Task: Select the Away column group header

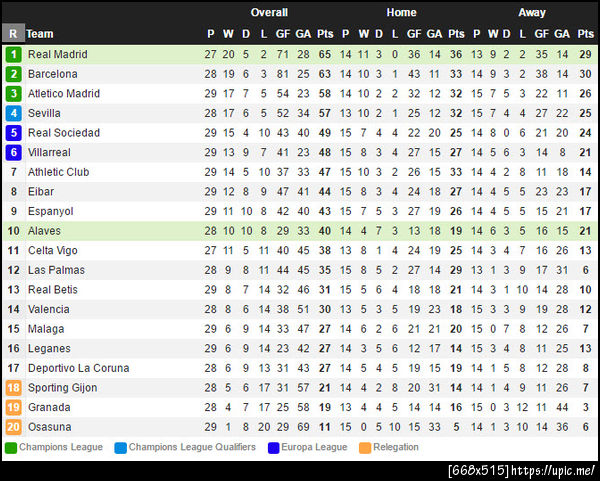Action: click(x=532, y=13)
